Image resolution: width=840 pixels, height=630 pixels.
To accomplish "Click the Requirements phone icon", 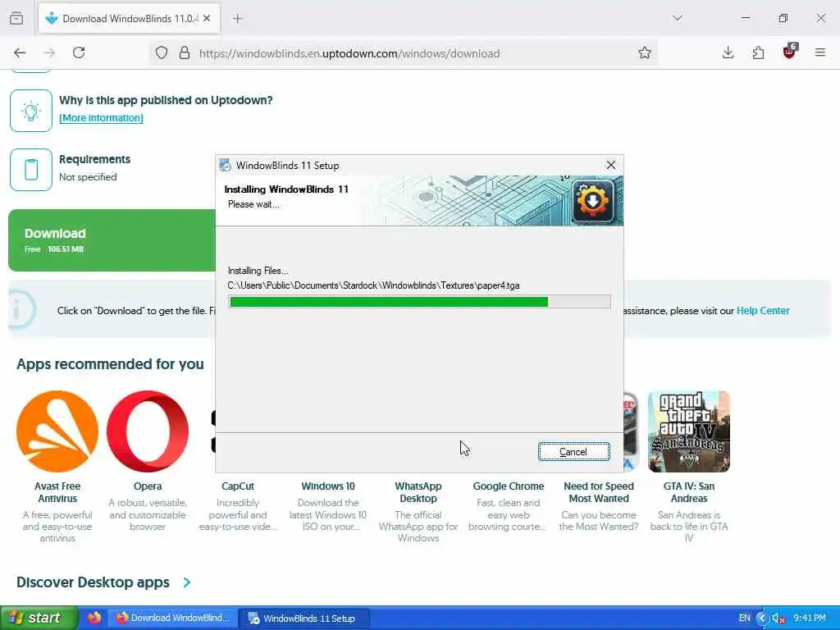I will (x=31, y=170).
